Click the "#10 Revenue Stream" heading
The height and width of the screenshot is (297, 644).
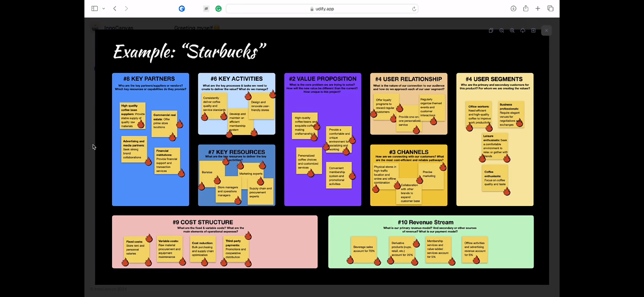click(426, 222)
